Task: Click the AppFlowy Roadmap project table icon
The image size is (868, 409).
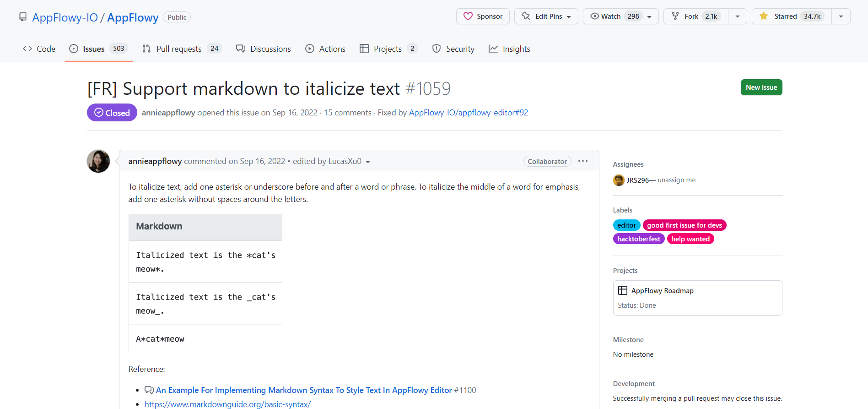Action: 623,290
